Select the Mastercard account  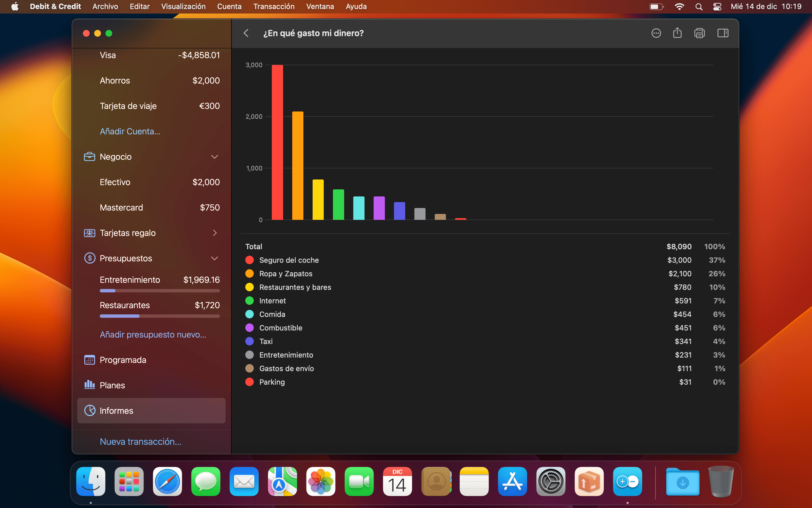(x=151, y=208)
